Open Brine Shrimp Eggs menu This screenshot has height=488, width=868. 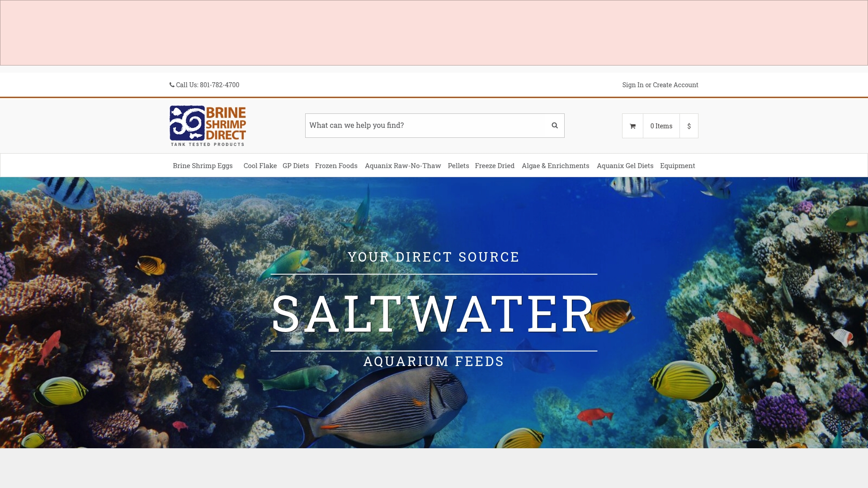[x=203, y=165]
